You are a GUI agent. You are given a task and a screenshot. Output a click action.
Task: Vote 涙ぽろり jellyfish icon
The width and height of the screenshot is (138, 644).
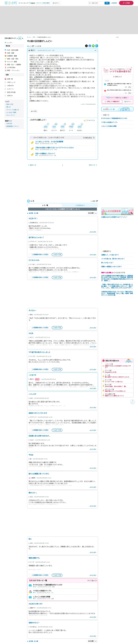[63, 127]
